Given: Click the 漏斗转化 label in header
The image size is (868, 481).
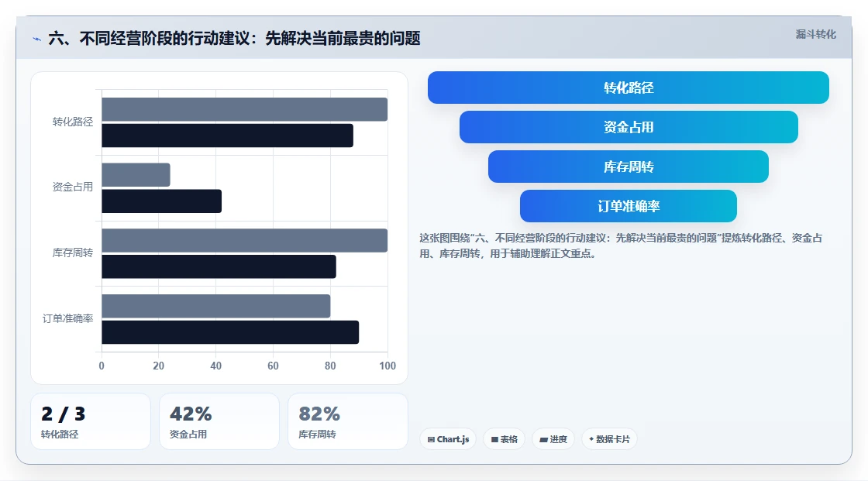Looking at the screenshot, I should tap(815, 34).
